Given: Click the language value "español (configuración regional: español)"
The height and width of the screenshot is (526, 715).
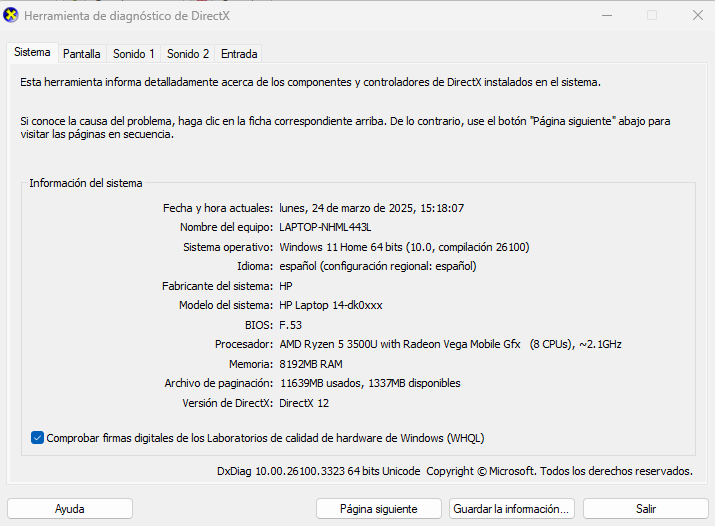Looking at the screenshot, I should [x=378, y=266].
